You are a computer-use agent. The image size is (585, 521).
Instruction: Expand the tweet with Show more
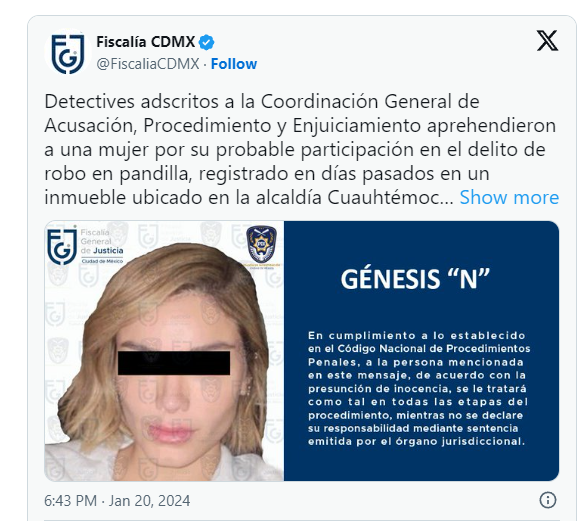click(x=509, y=197)
